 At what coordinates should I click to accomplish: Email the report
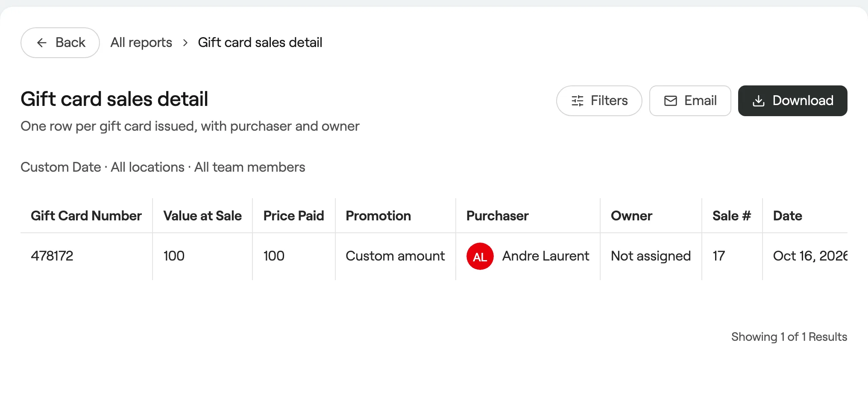pyautogui.click(x=690, y=101)
